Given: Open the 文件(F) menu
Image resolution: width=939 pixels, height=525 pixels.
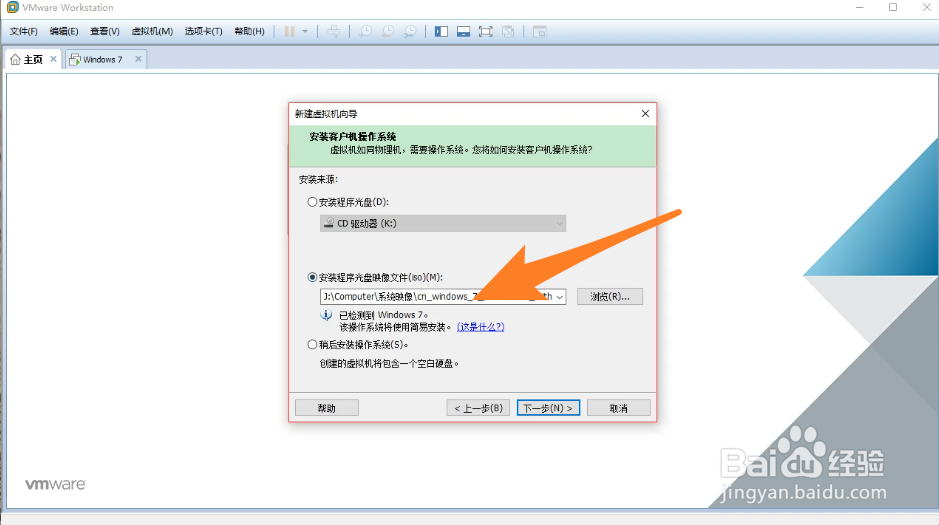Looking at the screenshot, I should (23, 31).
